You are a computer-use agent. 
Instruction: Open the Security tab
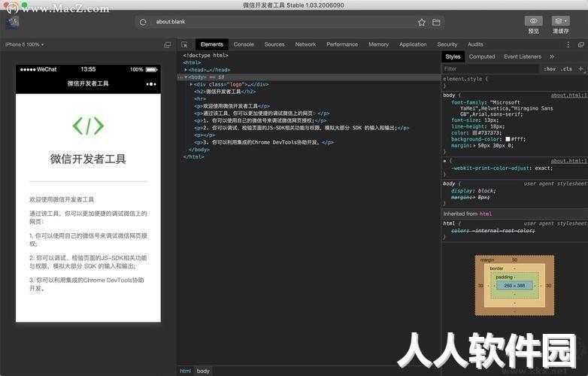pyautogui.click(x=447, y=44)
